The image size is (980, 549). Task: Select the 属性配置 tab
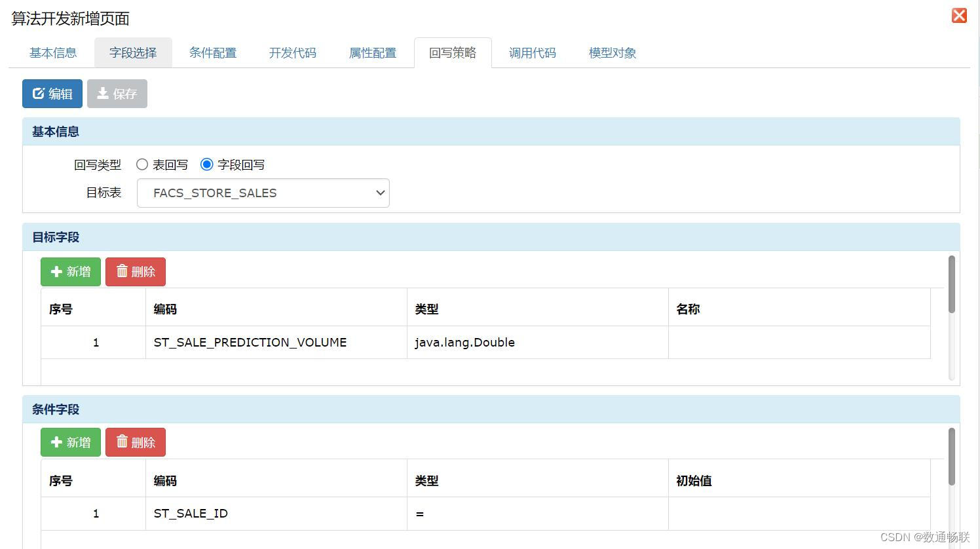373,53
